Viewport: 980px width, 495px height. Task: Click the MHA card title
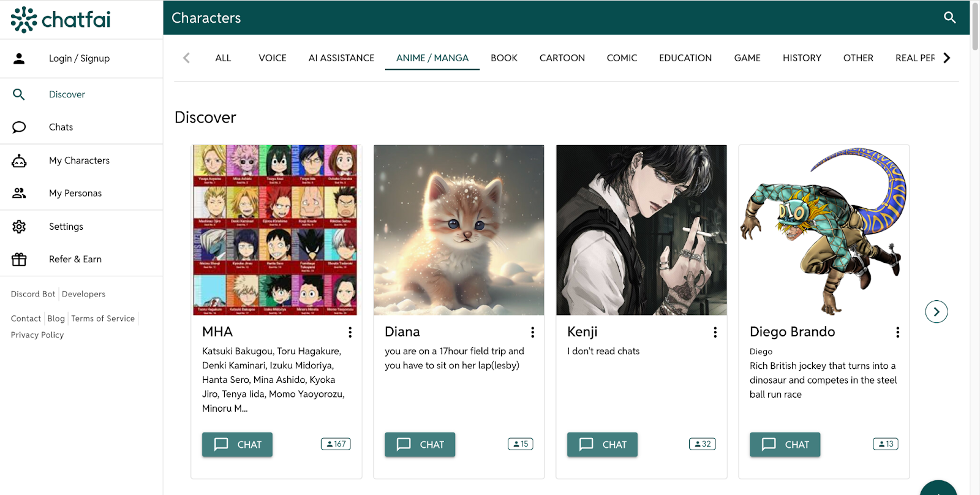pos(217,331)
